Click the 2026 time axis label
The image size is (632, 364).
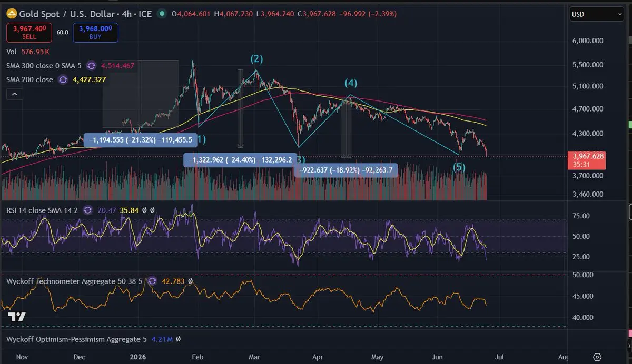pos(137,356)
